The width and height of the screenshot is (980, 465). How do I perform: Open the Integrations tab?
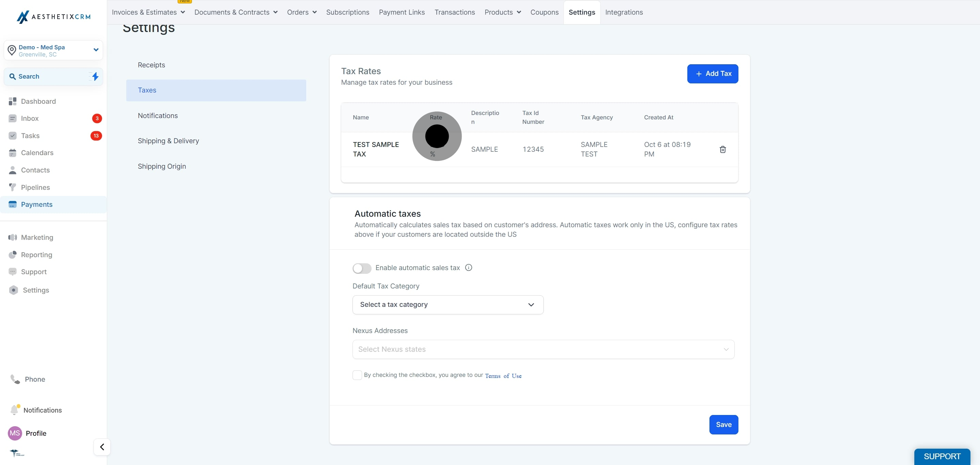pos(624,12)
